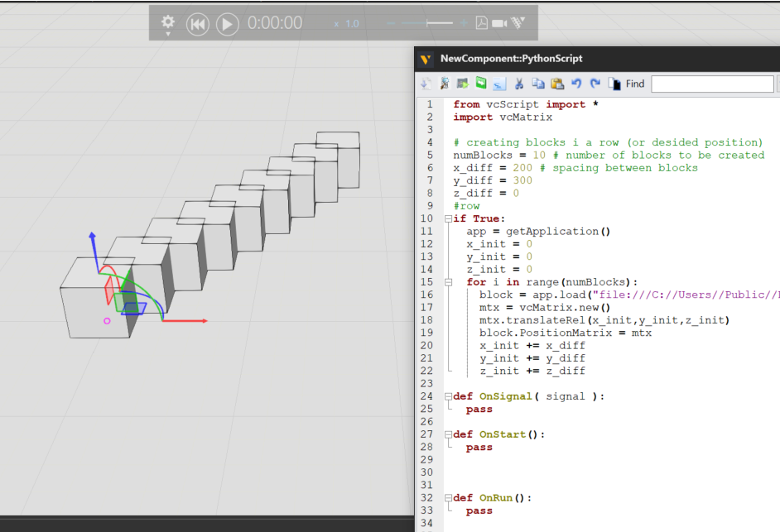
Task: Undo the last edit using the undo icon
Action: tap(575, 84)
